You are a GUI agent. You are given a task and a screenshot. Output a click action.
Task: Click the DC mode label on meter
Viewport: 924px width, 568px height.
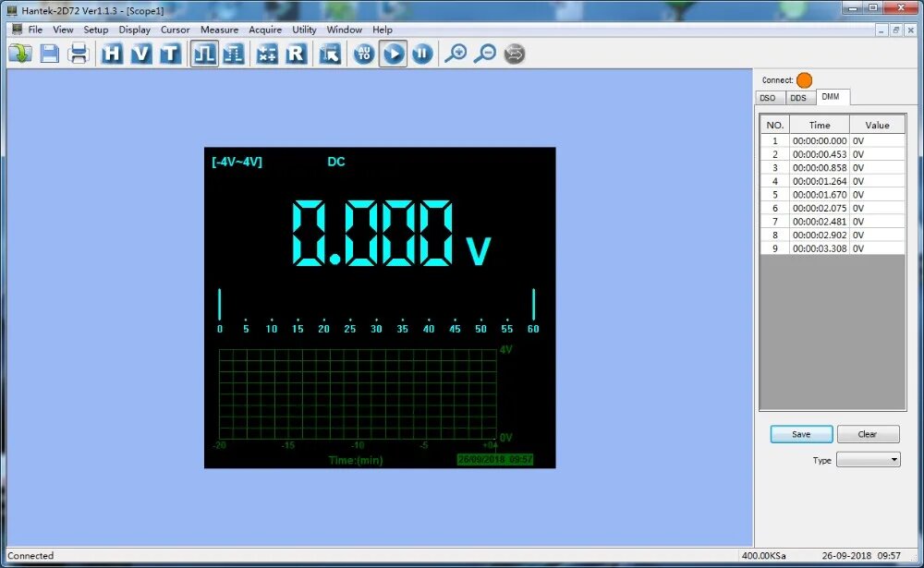336,162
